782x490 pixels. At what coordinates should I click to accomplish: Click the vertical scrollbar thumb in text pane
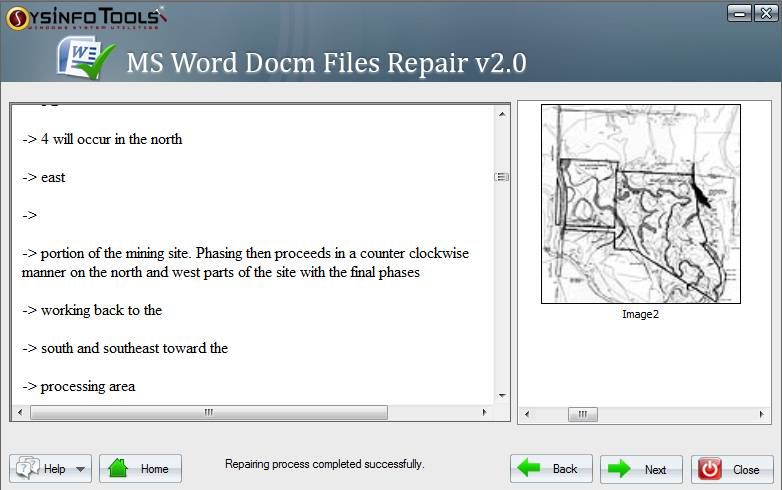pyautogui.click(x=502, y=177)
